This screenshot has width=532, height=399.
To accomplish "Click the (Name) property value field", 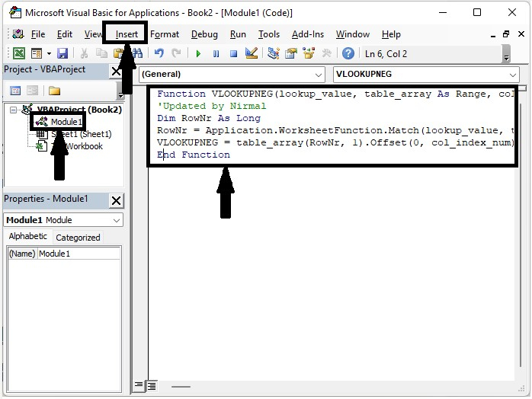I will (79, 254).
